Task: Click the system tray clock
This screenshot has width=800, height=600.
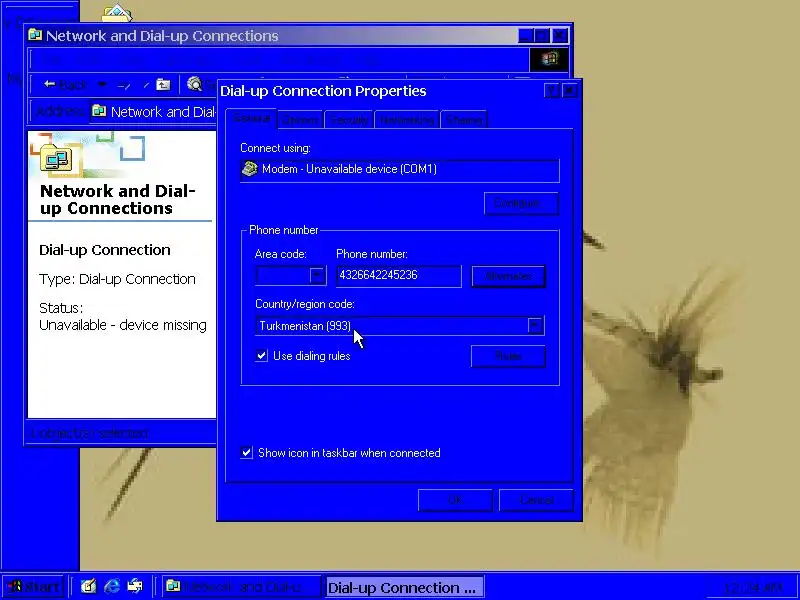Action: pyautogui.click(x=753, y=587)
